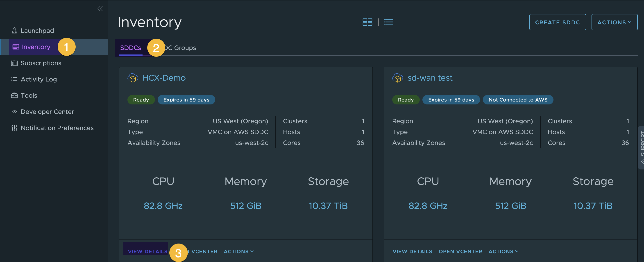The image size is (644, 262).
Task: Switch to the list view icon
Action: [388, 22]
